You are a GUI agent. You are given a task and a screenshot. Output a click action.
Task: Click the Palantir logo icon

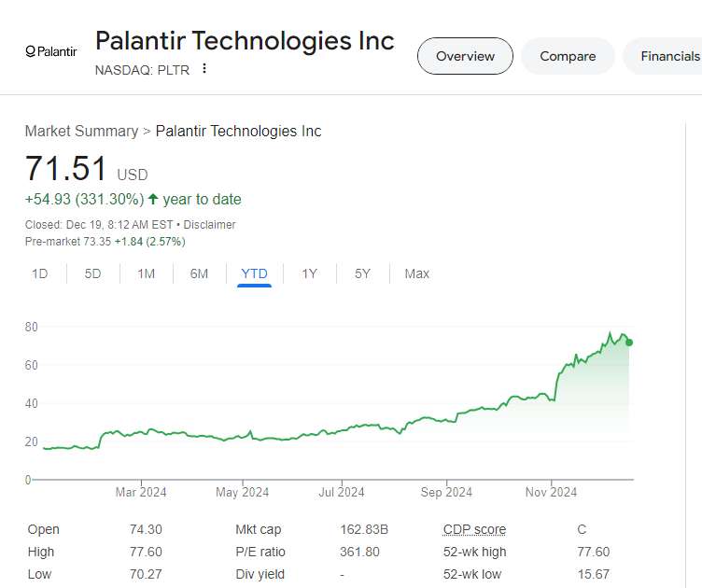pos(51,51)
